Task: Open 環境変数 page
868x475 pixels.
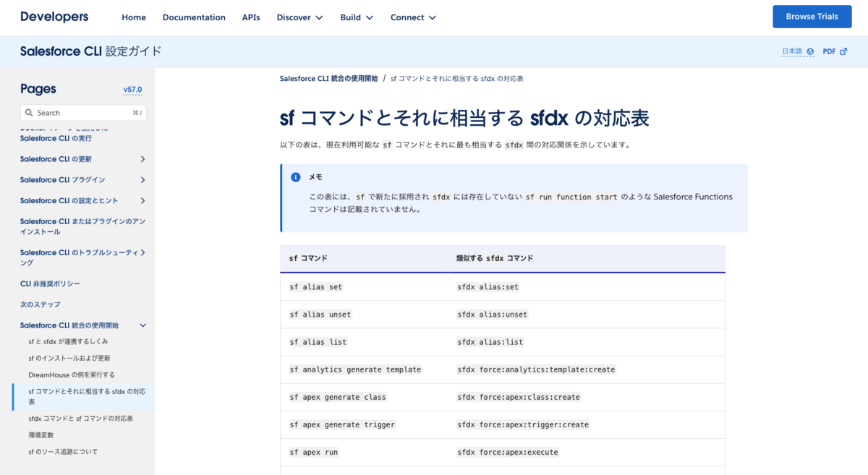Action: tap(41, 435)
